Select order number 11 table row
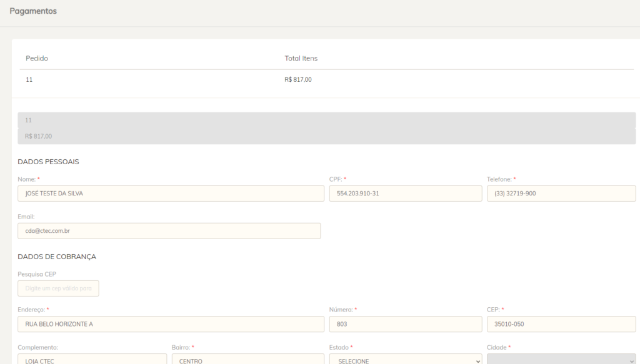 [326, 79]
